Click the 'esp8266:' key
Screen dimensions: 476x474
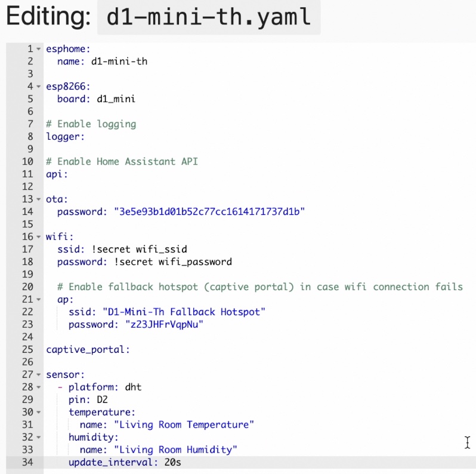[68, 87]
